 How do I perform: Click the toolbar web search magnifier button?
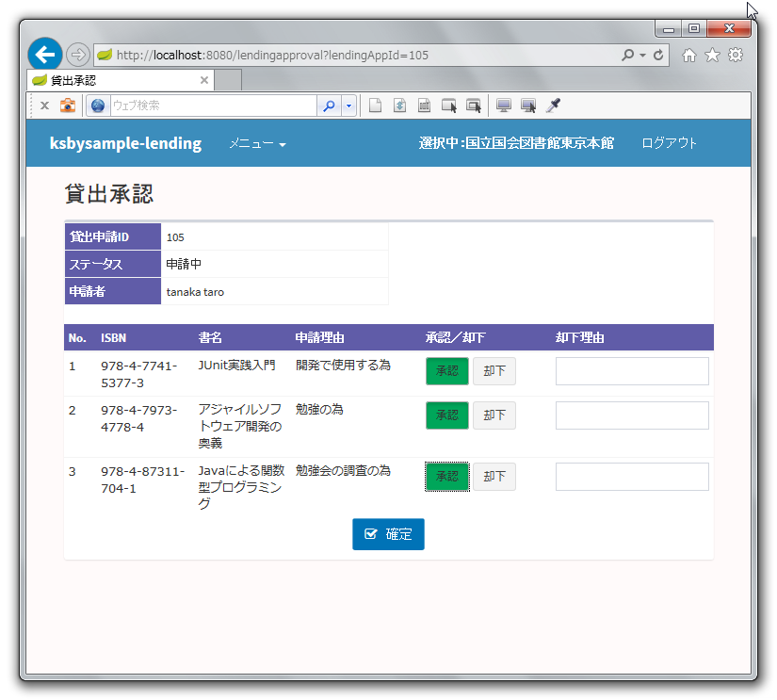click(x=329, y=106)
